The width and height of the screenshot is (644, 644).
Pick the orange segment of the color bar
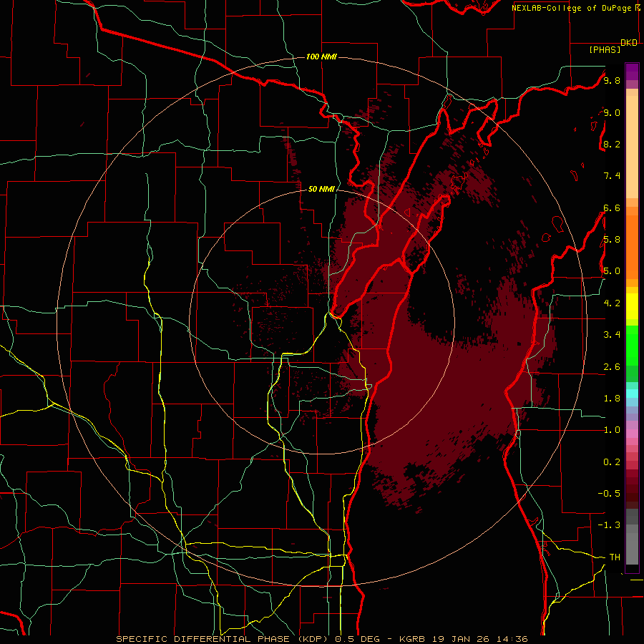[x=632, y=247]
